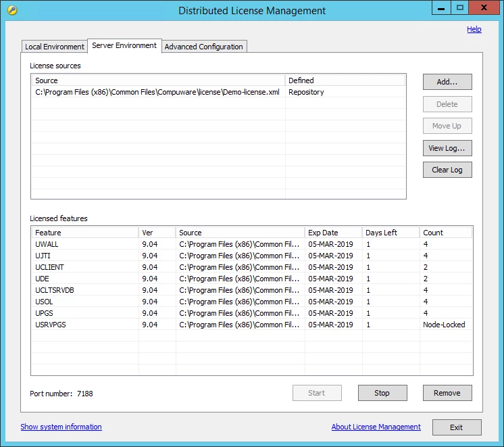The image size is (504, 447).
Task: Click the Move Up button
Action: click(x=447, y=126)
